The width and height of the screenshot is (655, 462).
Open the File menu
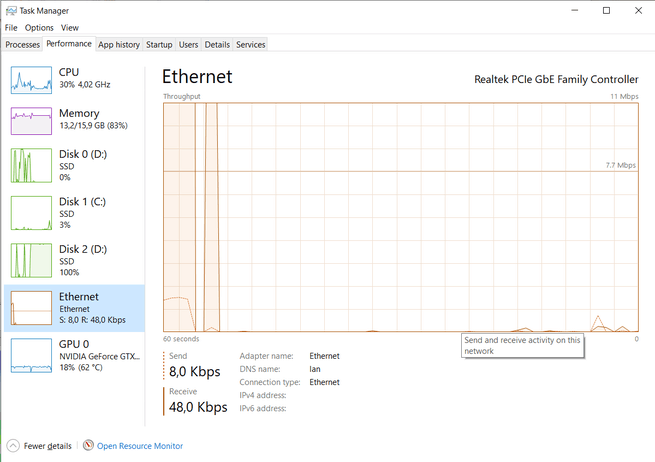[11, 28]
